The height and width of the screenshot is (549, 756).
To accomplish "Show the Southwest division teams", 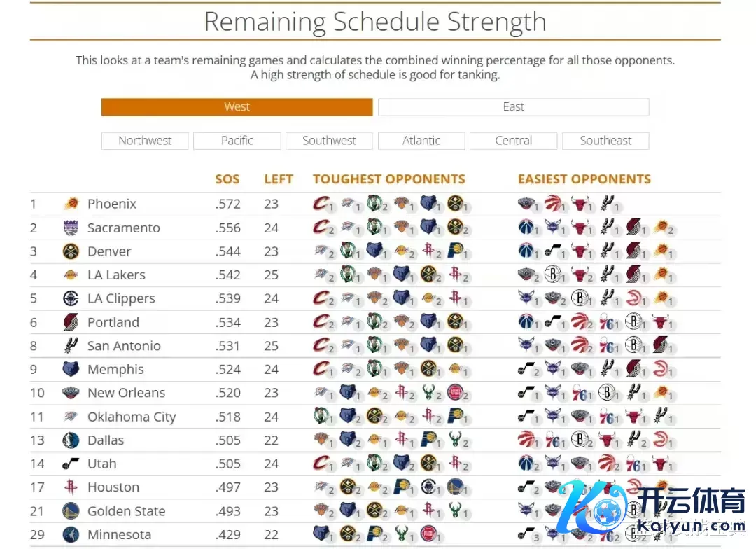I will click(329, 141).
